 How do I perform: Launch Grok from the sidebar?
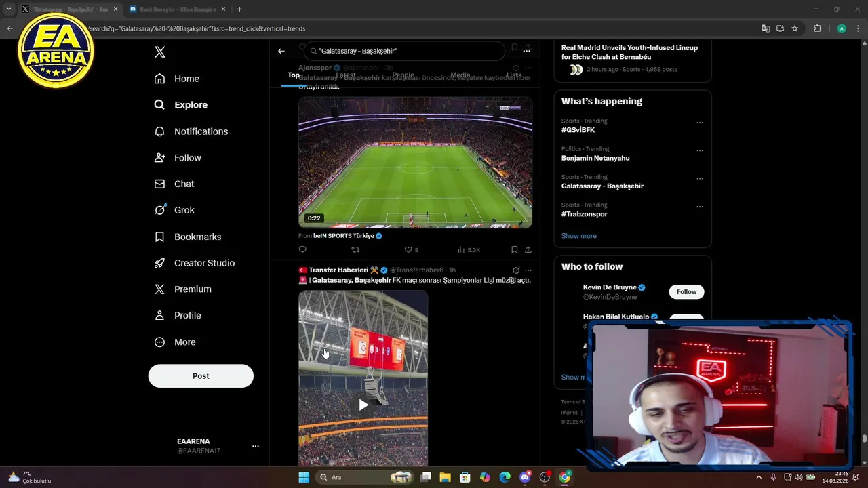click(x=174, y=210)
